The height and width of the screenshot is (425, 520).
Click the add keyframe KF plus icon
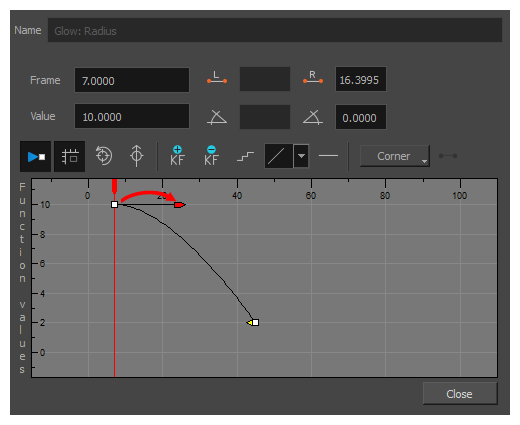click(x=177, y=156)
